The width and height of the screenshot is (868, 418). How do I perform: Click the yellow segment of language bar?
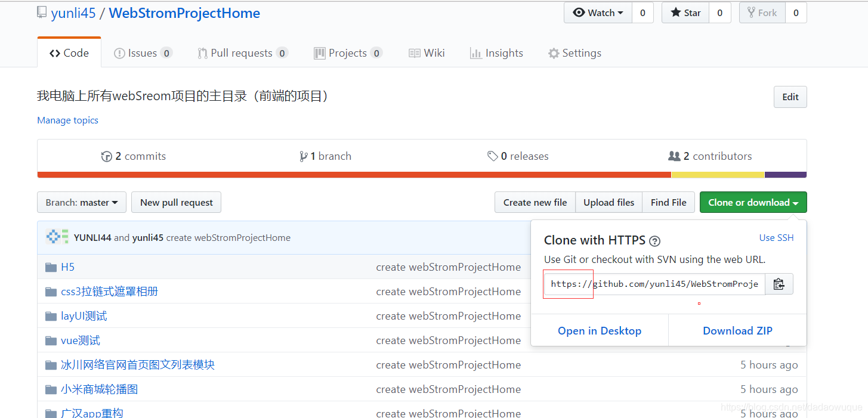coord(718,175)
